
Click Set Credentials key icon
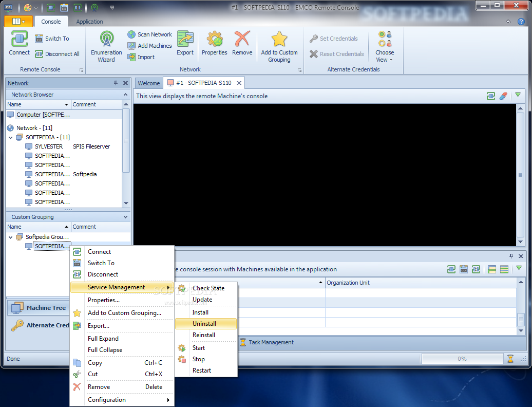pyautogui.click(x=313, y=39)
